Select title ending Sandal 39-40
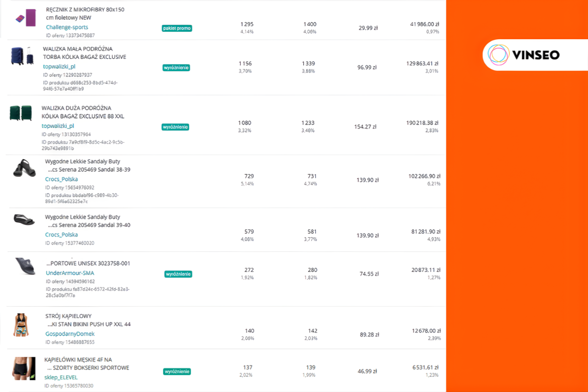The image size is (588, 392). [x=88, y=221]
